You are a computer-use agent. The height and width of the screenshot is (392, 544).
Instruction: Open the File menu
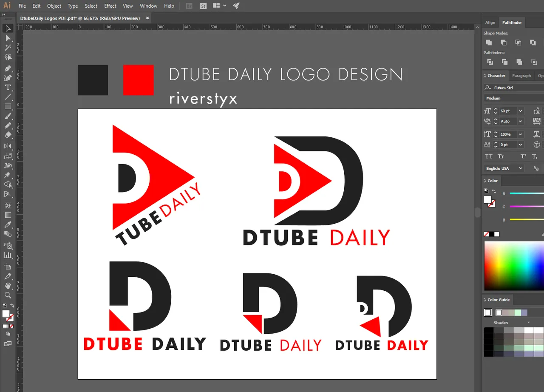[22, 6]
